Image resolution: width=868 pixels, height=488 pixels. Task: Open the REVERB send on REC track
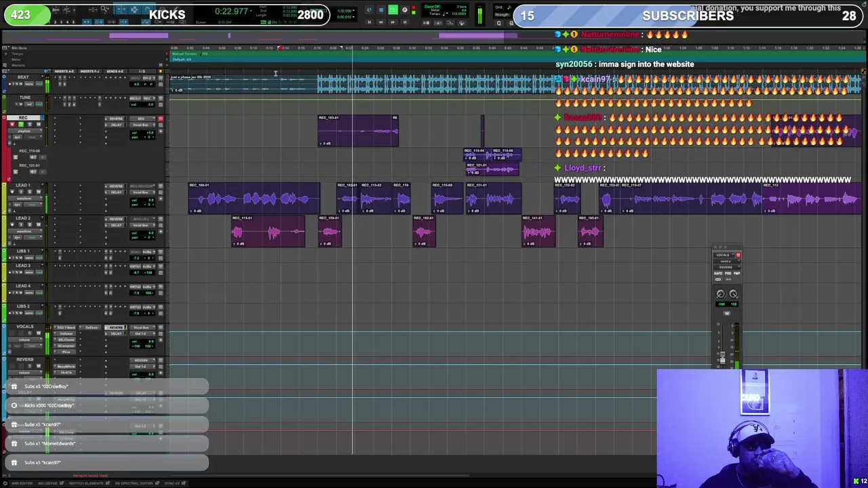click(116, 119)
